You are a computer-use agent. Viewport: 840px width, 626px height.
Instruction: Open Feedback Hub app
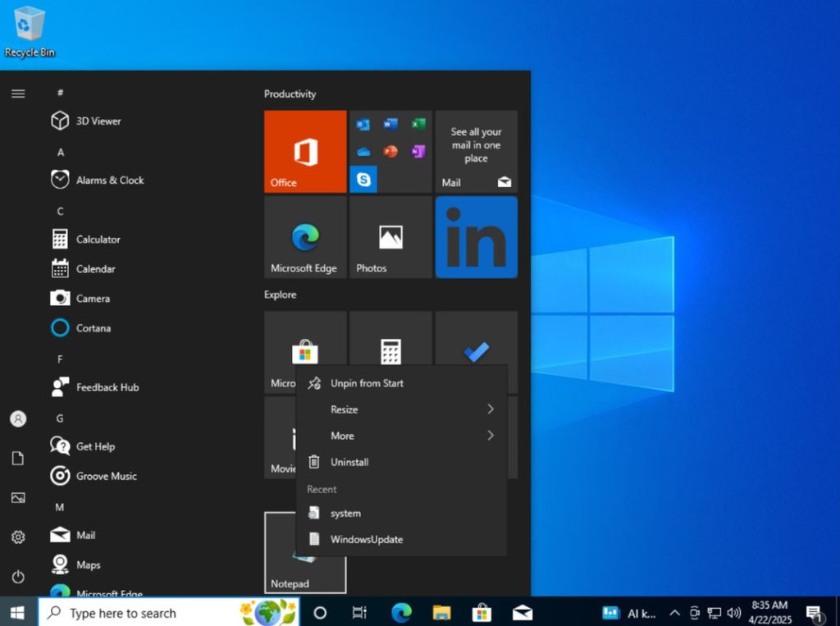107,387
